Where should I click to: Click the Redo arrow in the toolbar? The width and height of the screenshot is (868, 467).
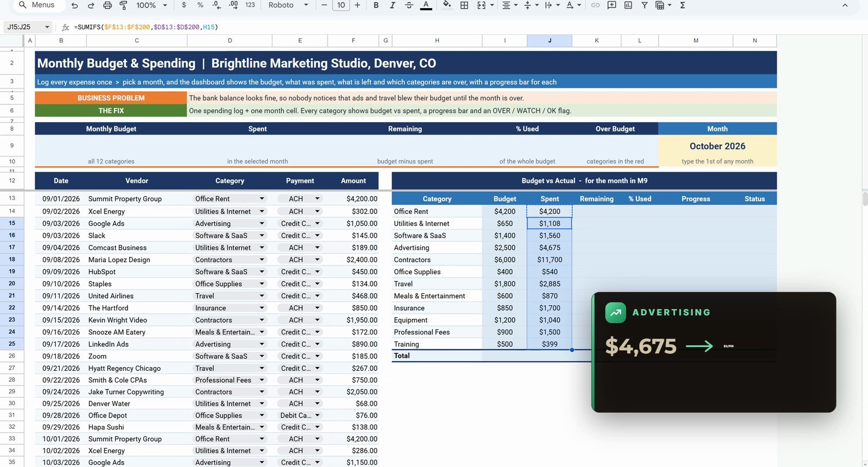[91, 5]
